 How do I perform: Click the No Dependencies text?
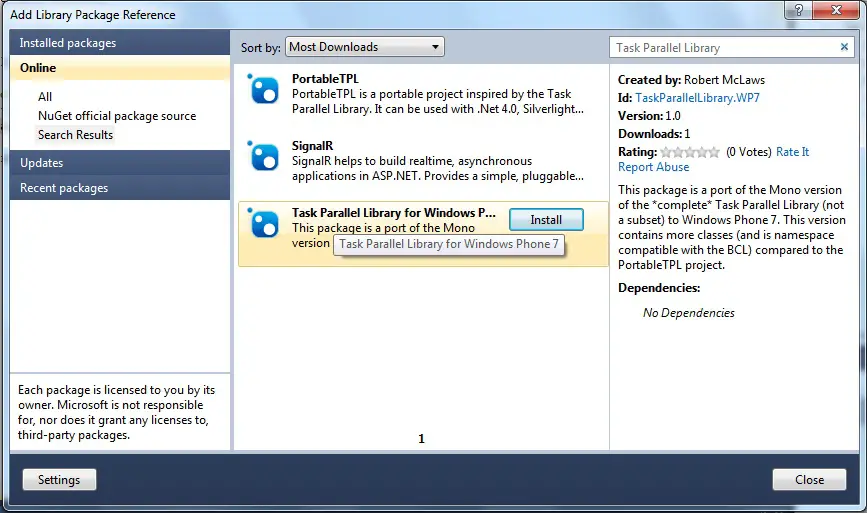pyautogui.click(x=688, y=313)
